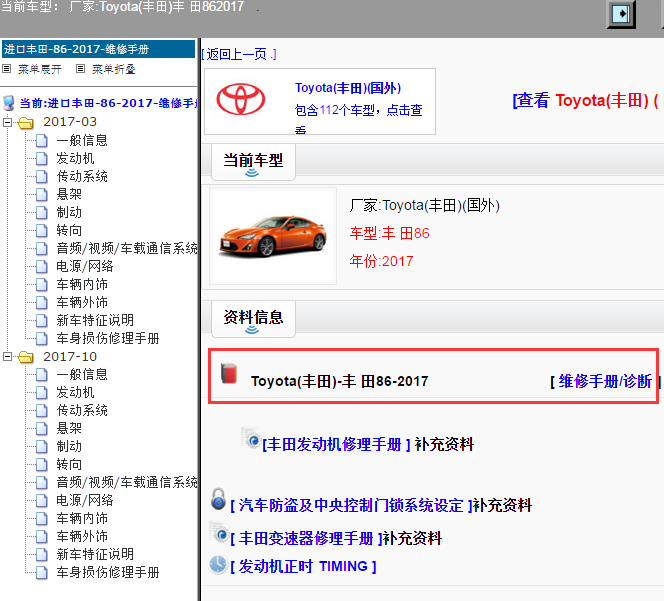Open 悬架 under 2017-10
664x601 pixels.
pos(69,428)
